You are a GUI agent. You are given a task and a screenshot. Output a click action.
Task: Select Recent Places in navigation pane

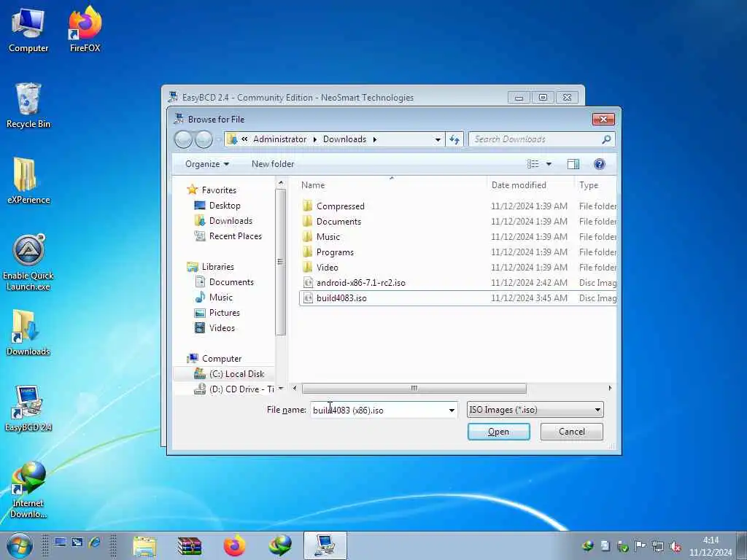click(235, 236)
